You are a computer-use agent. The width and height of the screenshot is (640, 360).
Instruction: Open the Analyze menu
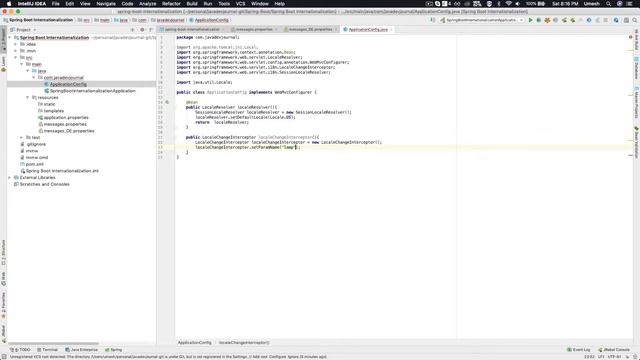click(147, 4)
